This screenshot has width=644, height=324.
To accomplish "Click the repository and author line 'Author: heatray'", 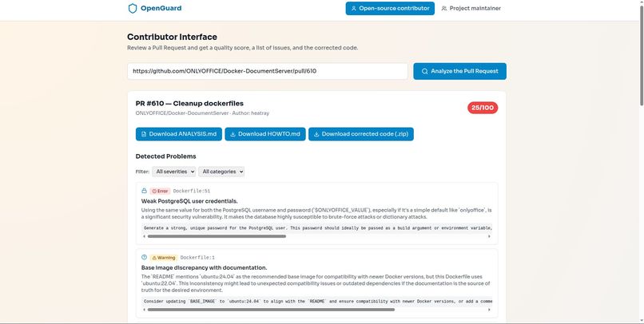I will [x=202, y=113].
